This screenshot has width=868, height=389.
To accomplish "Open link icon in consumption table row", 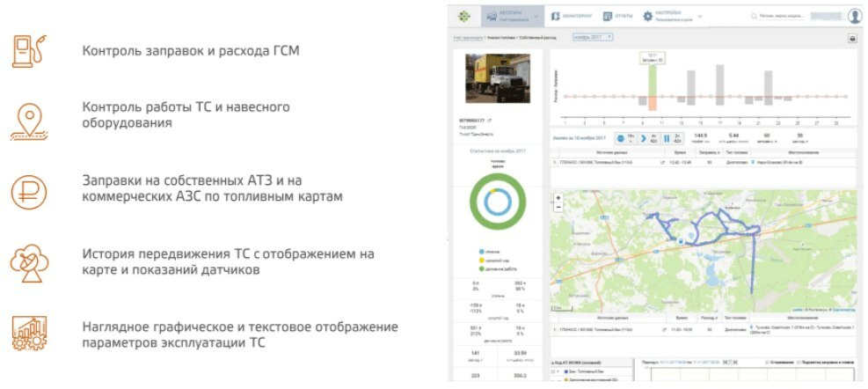I will tap(662, 330).
